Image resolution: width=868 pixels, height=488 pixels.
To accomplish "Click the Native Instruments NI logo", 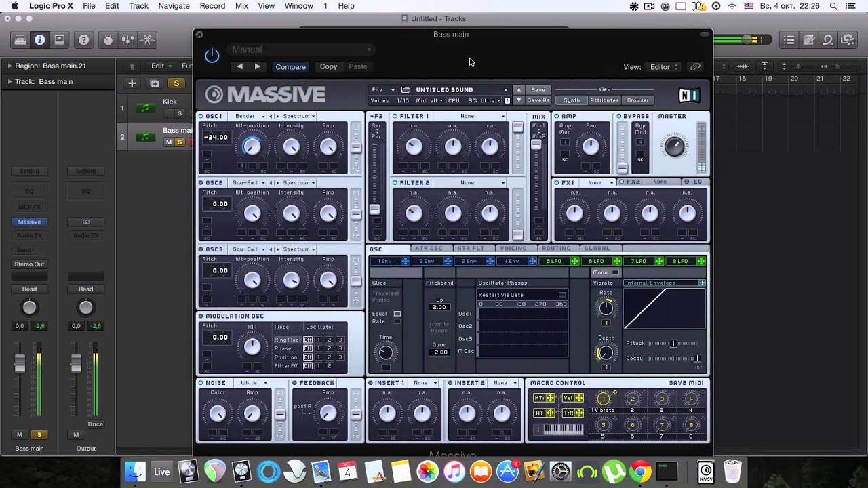I will point(689,96).
